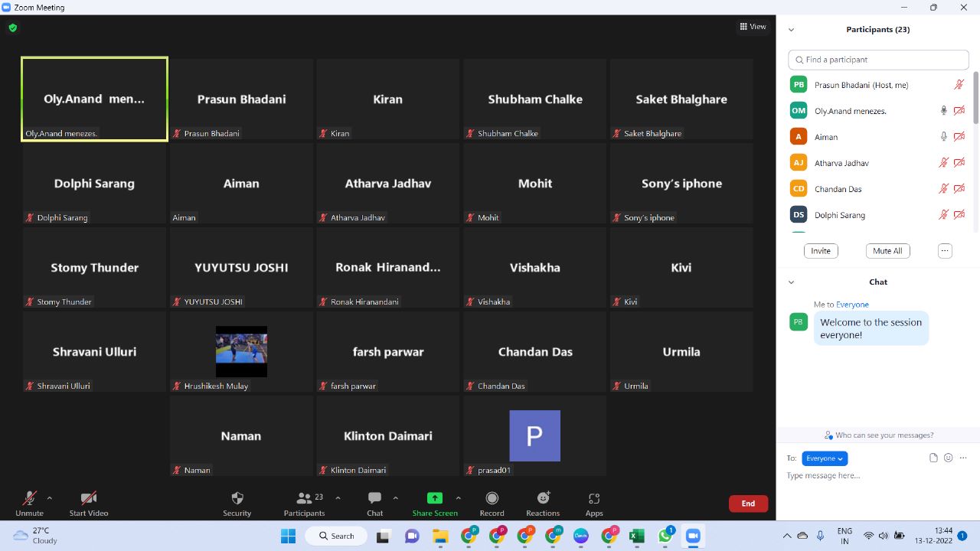
Task: Open WhatsApp from the taskbar
Action: pos(665,536)
